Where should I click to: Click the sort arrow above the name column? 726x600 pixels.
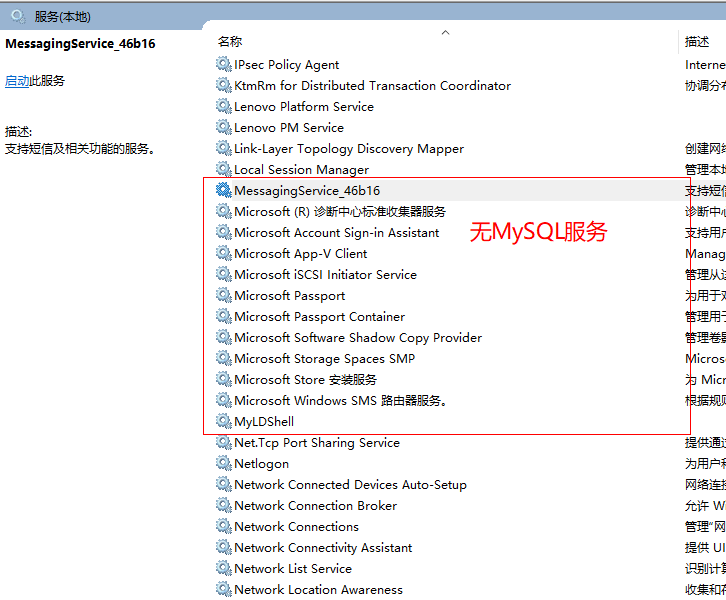click(x=445, y=32)
